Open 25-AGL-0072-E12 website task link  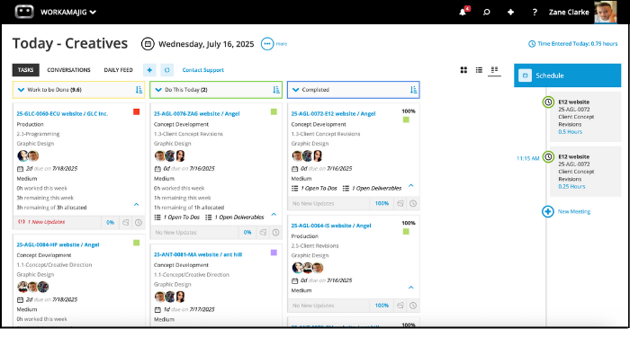click(x=334, y=113)
